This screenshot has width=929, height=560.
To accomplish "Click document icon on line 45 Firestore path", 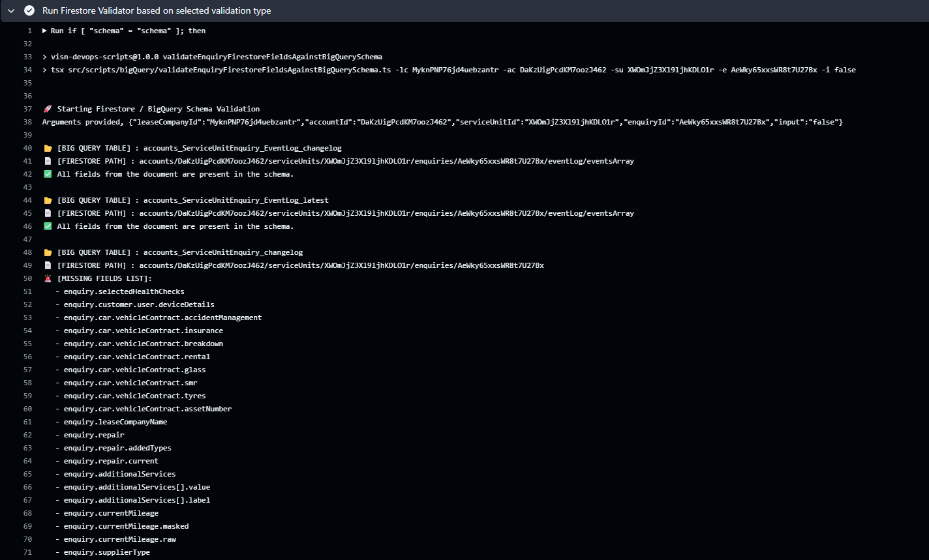I will [x=47, y=213].
